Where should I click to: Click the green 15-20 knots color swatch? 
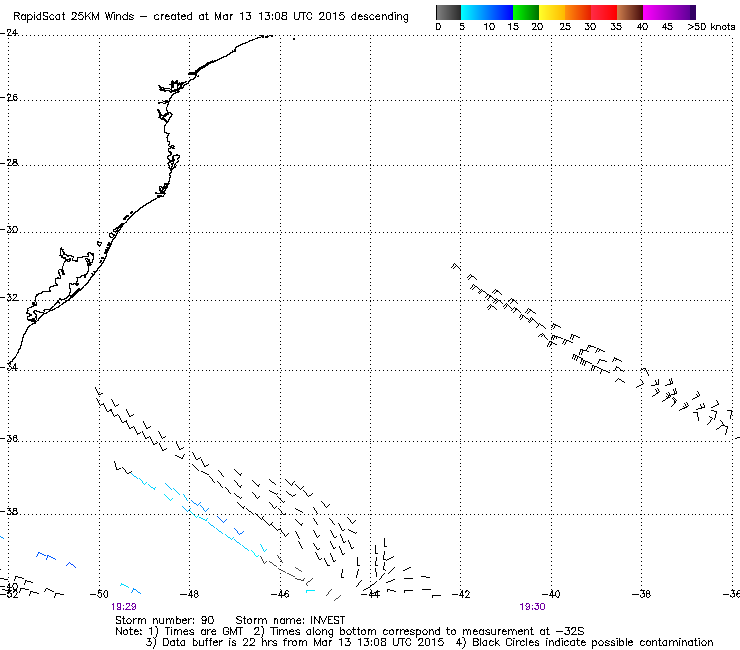tap(526, 12)
